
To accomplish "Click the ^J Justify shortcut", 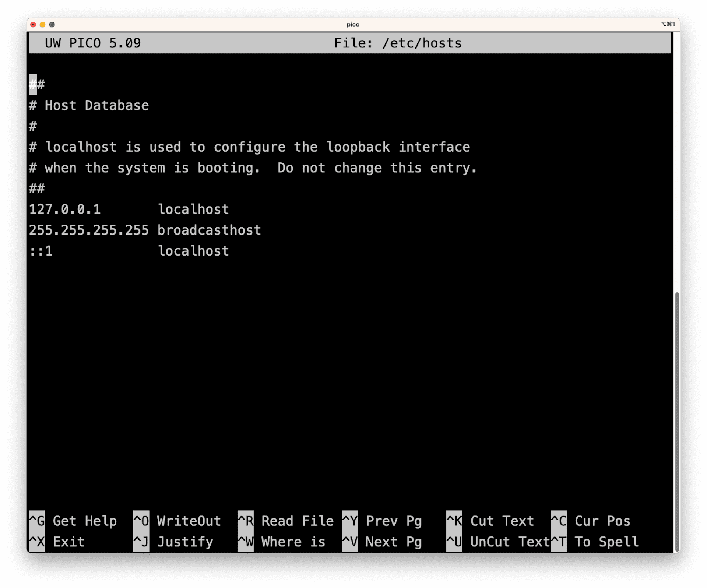I will [x=173, y=542].
